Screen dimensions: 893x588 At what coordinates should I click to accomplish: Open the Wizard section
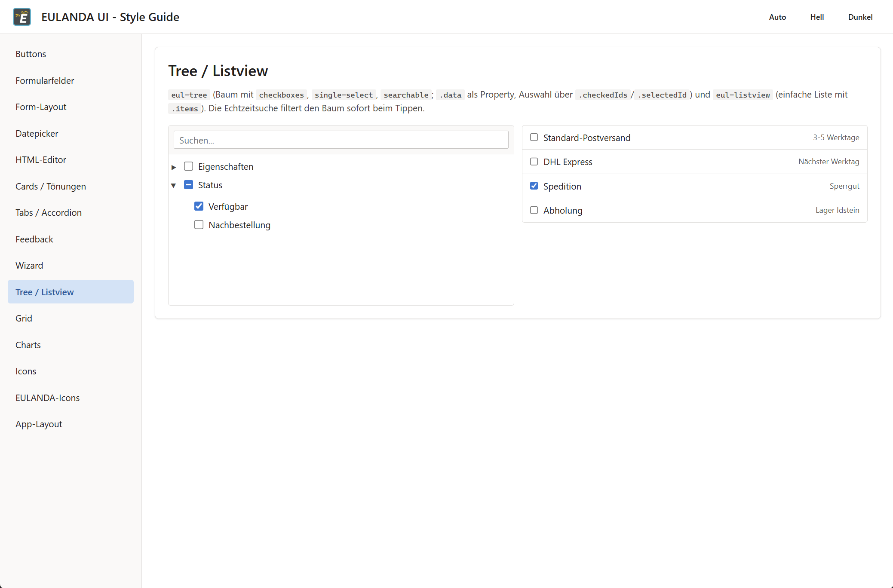click(71, 266)
